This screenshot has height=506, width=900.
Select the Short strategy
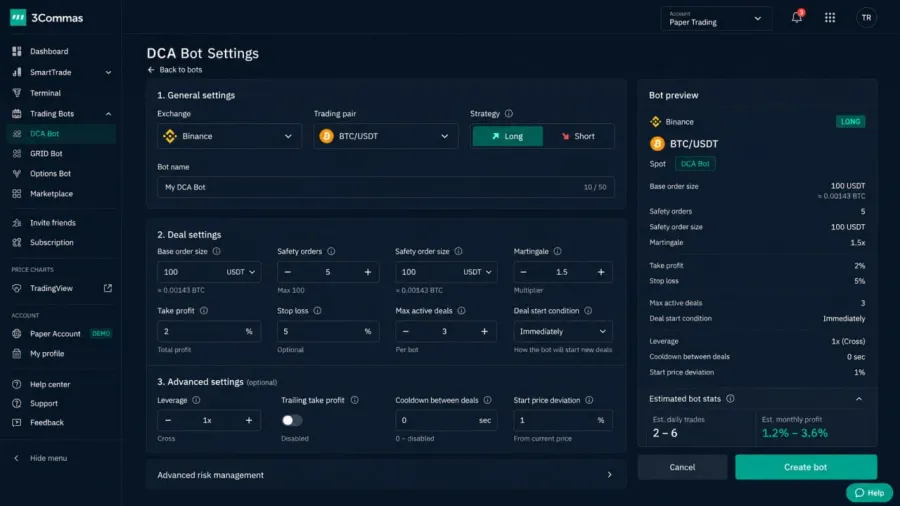tap(578, 136)
